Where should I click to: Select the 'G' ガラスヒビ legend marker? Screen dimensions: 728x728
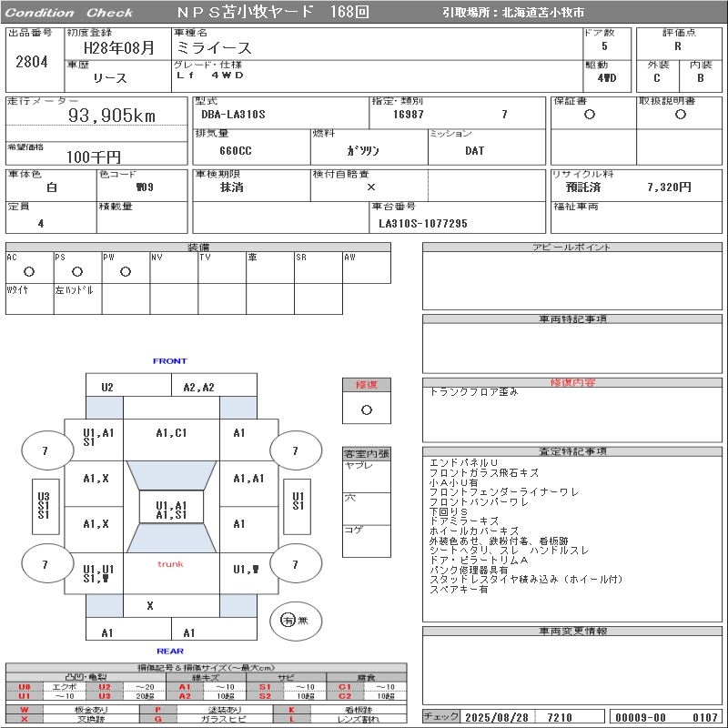(157, 719)
